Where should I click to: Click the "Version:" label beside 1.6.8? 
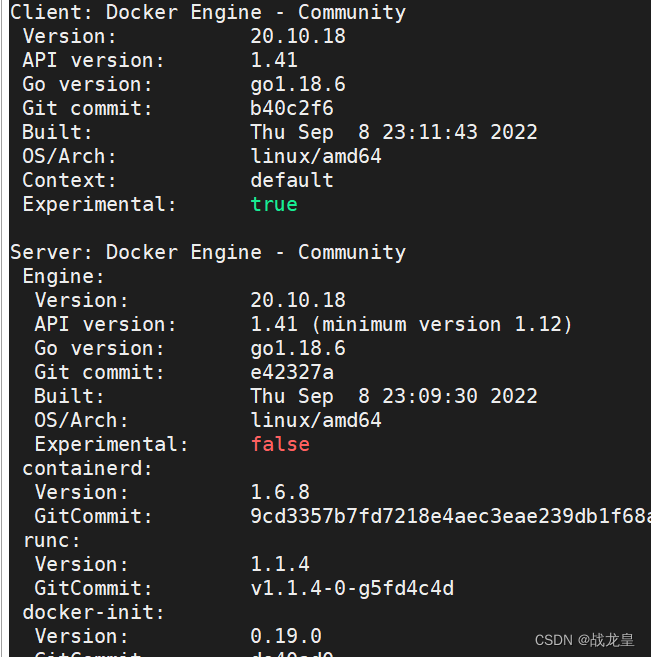pyautogui.click(x=81, y=492)
